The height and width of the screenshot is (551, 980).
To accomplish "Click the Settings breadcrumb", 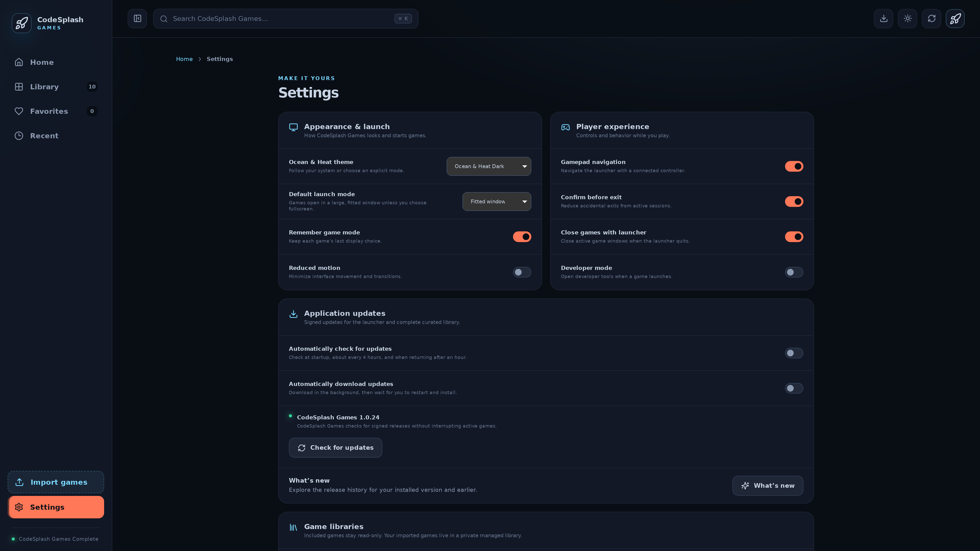I will [x=219, y=59].
